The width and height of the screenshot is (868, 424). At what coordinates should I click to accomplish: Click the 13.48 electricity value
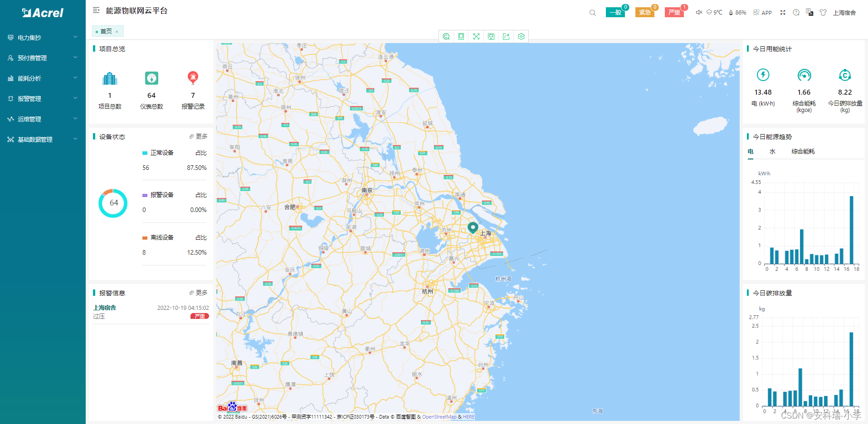click(x=763, y=92)
